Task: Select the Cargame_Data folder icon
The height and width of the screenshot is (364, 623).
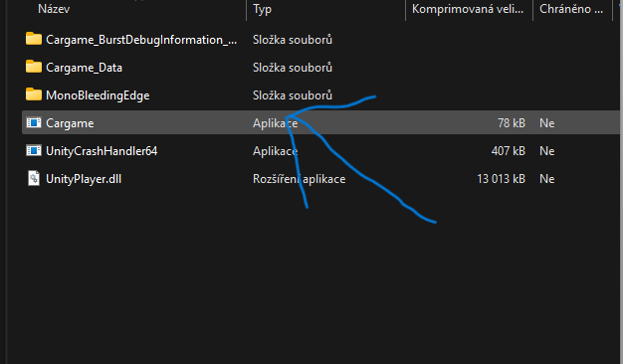Action: pos(34,67)
